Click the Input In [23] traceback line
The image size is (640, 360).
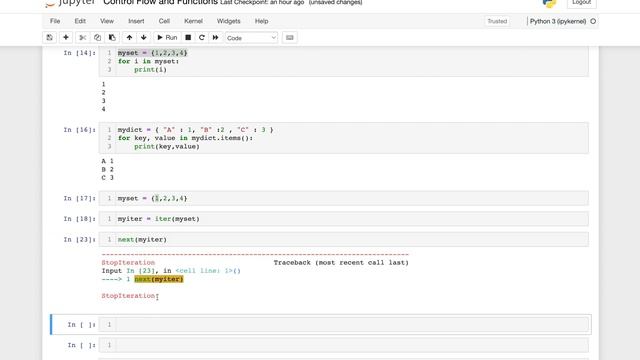[171, 271]
